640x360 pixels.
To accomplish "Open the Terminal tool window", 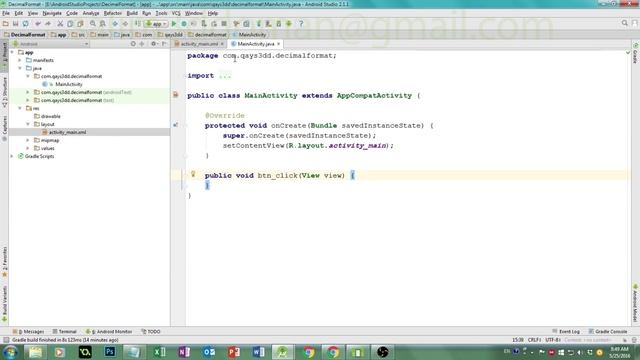I will [64, 331].
